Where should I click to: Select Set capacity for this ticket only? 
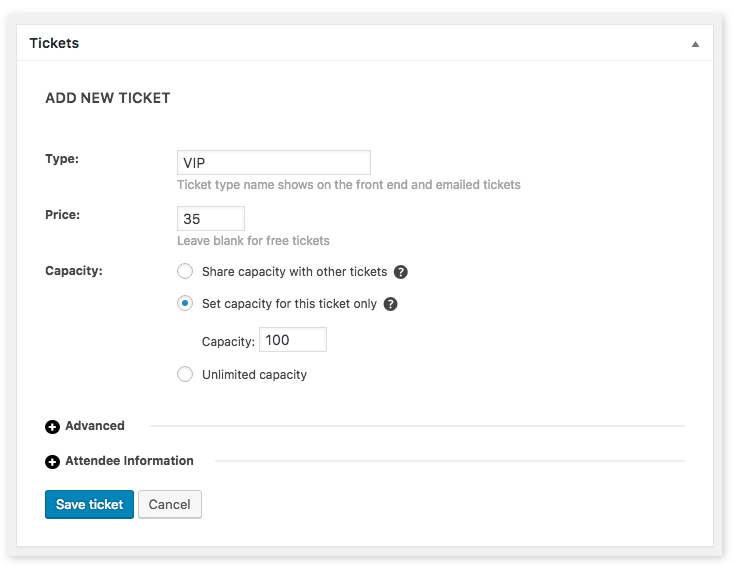[185, 303]
